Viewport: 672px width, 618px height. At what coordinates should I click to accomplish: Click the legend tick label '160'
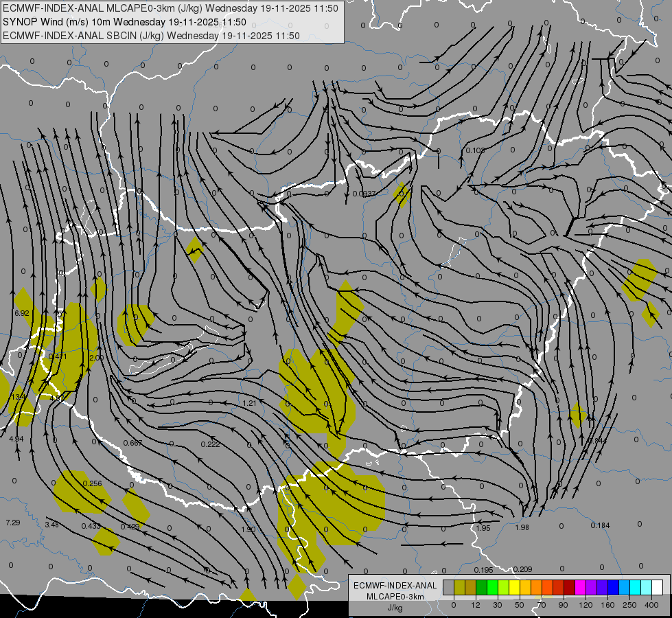pyautogui.click(x=607, y=605)
